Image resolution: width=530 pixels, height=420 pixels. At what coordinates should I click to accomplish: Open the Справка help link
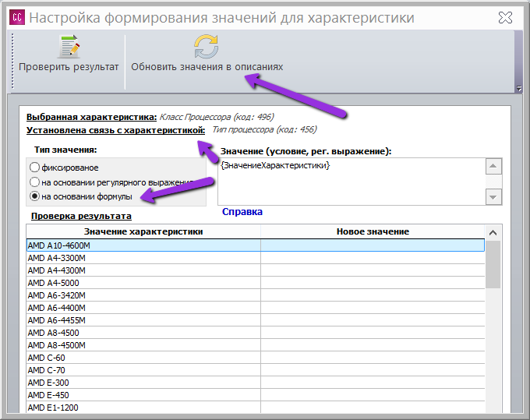tap(242, 212)
